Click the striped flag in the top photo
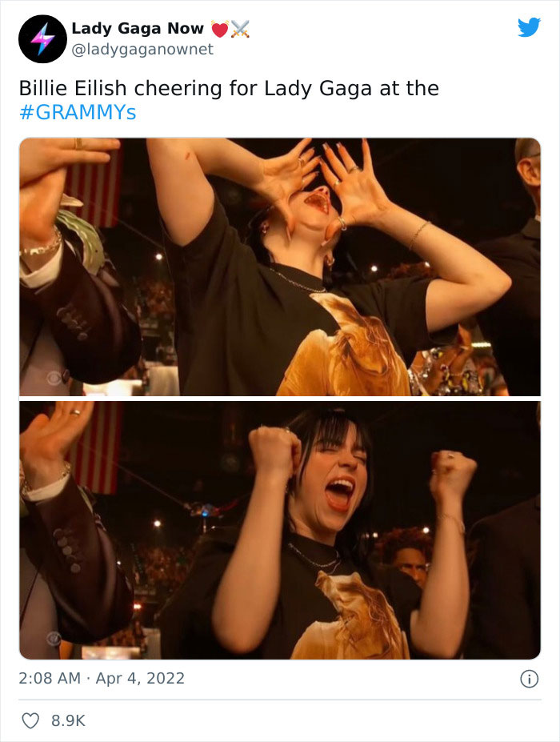 [94, 187]
